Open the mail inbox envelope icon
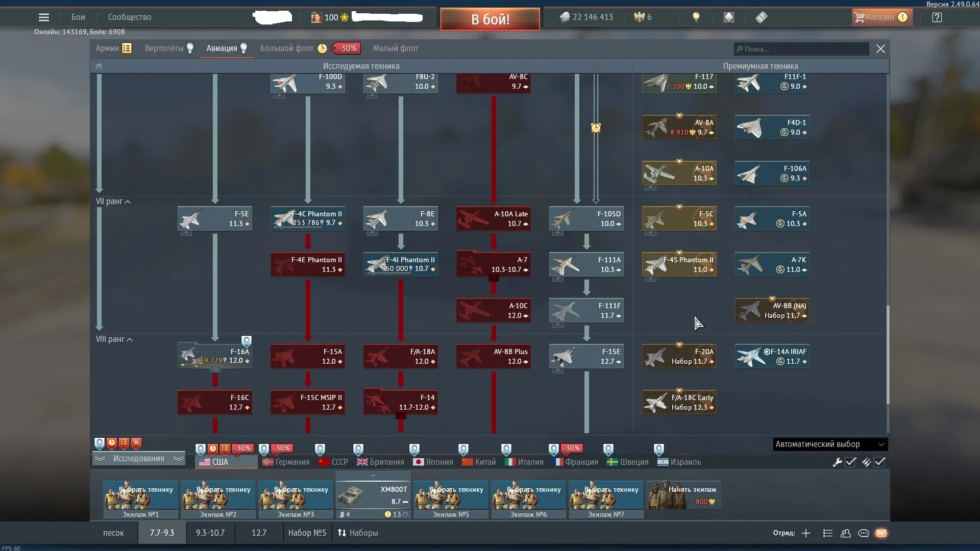This screenshot has height=551, width=980. click(x=881, y=533)
